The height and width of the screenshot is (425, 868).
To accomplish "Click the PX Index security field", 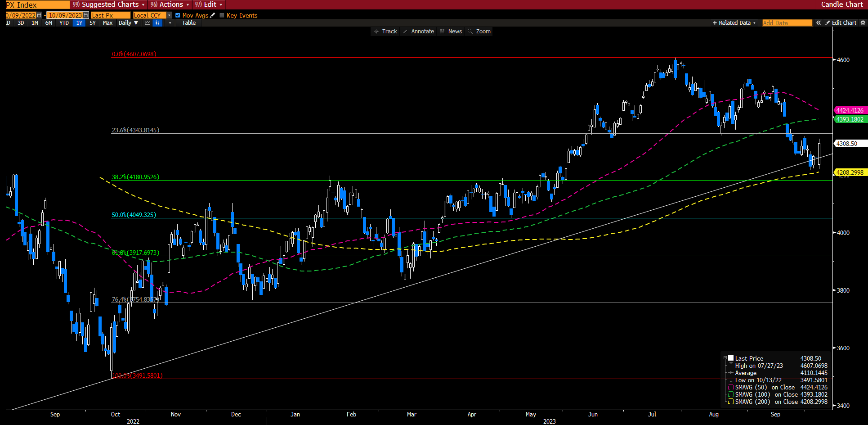I will pos(37,5).
